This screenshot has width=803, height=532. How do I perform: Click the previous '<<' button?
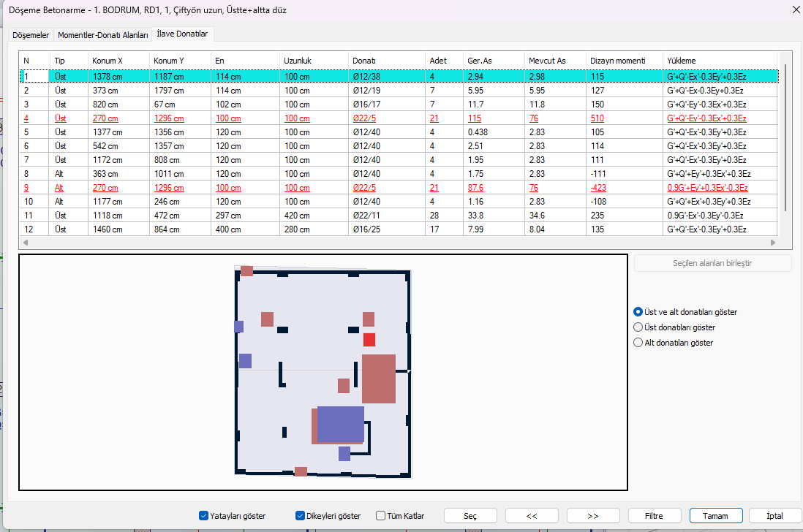coord(532,516)
